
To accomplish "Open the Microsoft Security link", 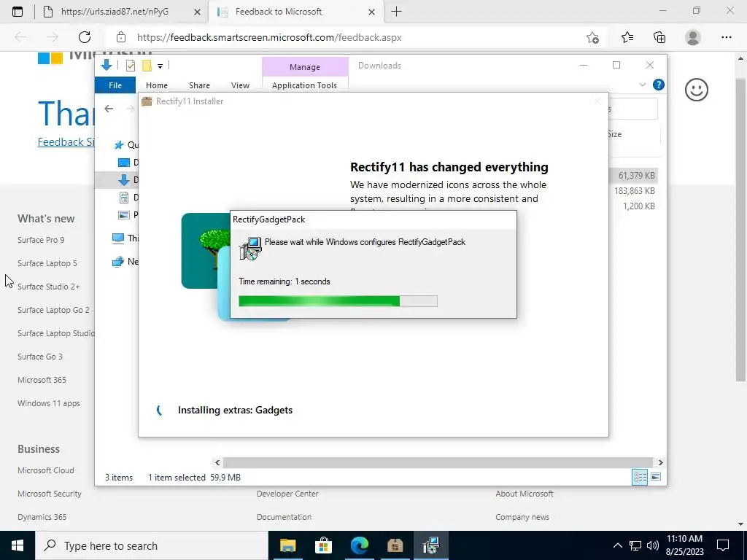I will pyautogui.click(x=50, y=494).
